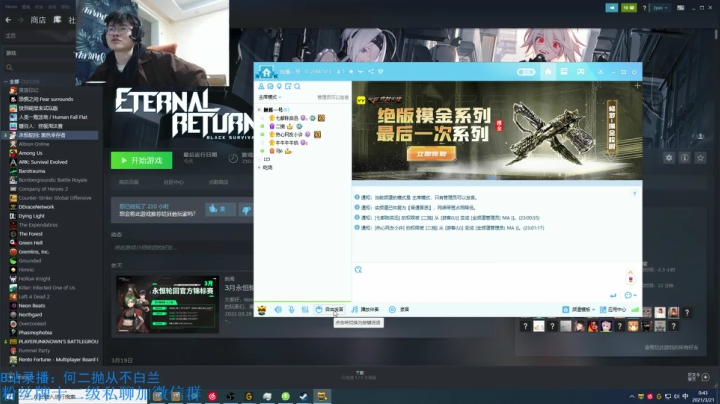This screenshot has height=404, width=720.
Task: Click the members icon above channel list
Action: (x=261, y=86)
